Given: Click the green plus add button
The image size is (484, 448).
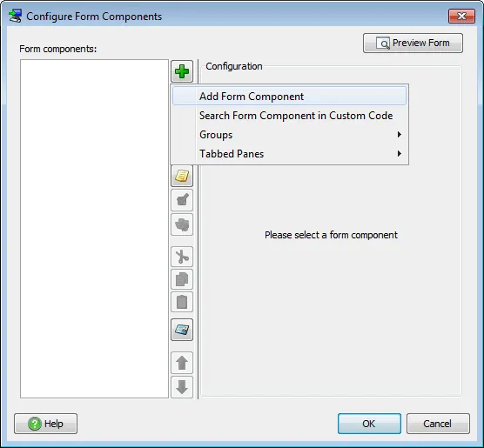Looking at the screenshot, I should coord(182,71).
